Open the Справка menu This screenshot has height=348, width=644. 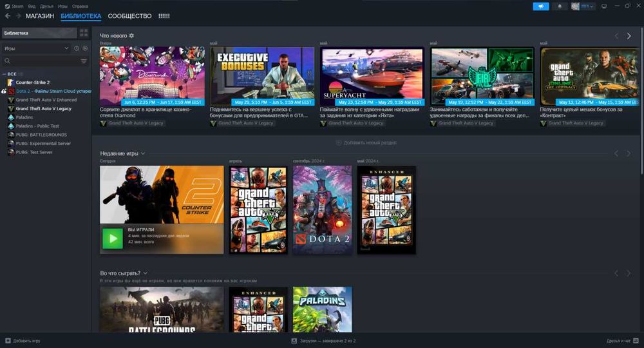pyautogui.click(x=80, y=6)
